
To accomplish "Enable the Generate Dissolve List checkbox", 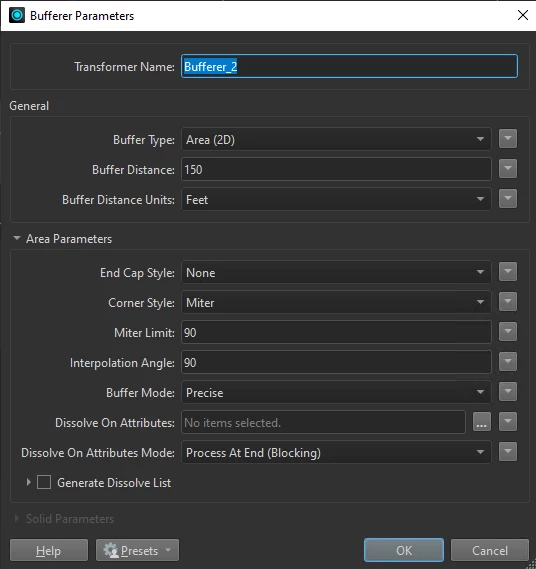I will pos(44,482).
